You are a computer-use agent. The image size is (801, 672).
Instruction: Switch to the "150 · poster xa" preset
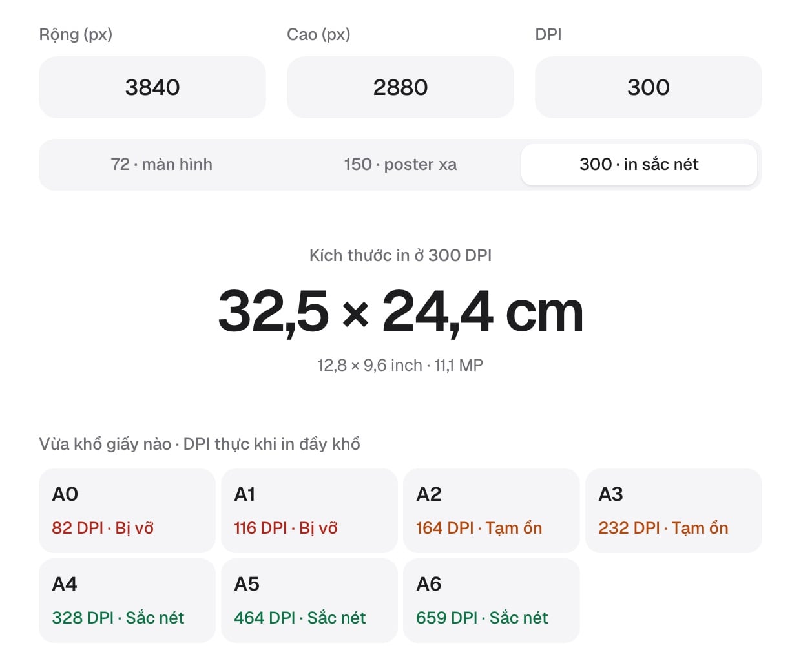click(400, 165)
